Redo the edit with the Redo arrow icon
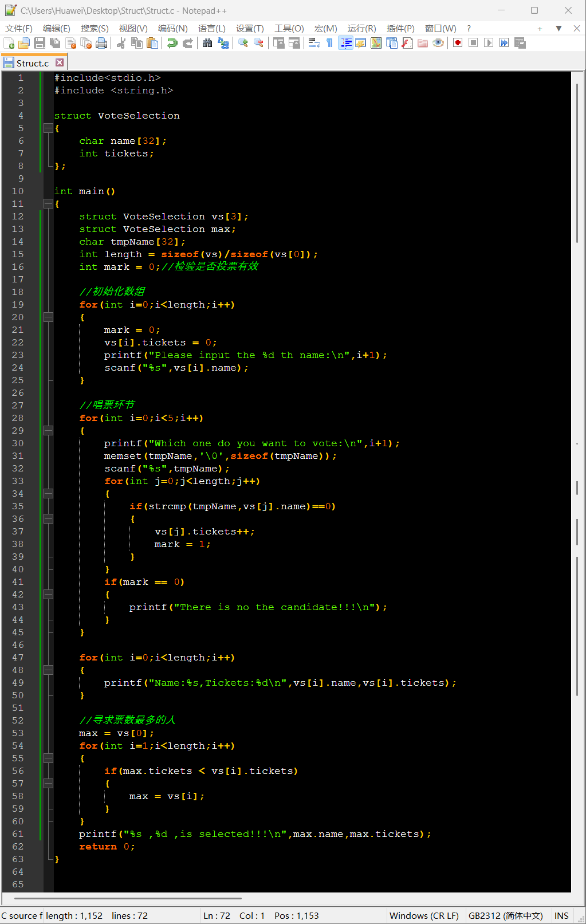The image size is (586, 924). click(x=187, y=43)
